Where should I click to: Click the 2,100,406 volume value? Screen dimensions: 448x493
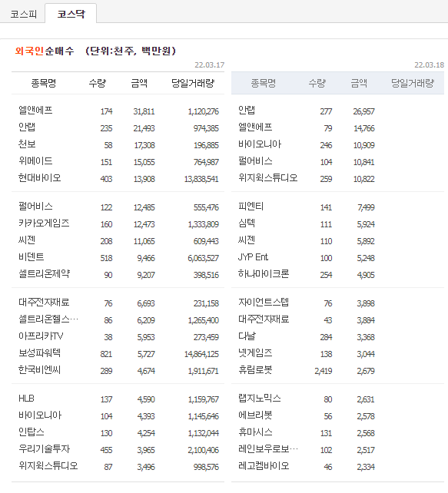(x=203, y=450)
